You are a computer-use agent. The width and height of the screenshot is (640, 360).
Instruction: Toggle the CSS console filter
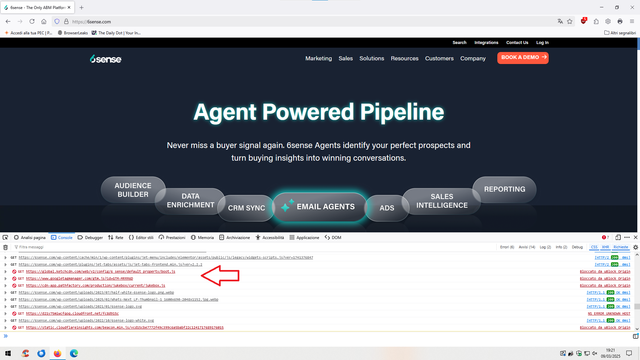(x=594, y=247)
